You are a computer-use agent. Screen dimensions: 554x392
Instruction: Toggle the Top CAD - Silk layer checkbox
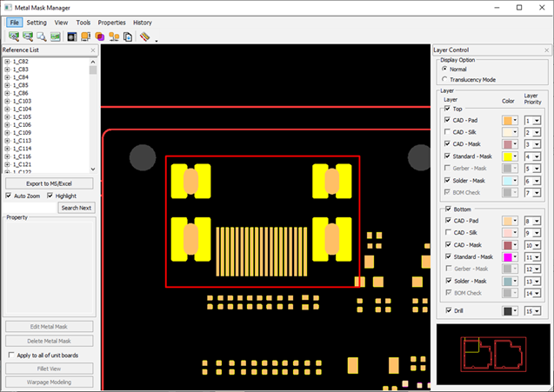pyautogui.click(x=449, y=132)
